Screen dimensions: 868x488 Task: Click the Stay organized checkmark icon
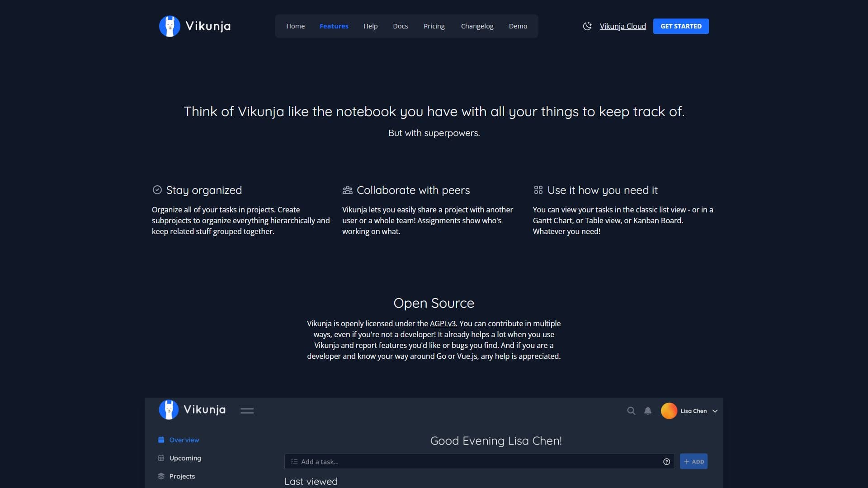click(157, 190)
